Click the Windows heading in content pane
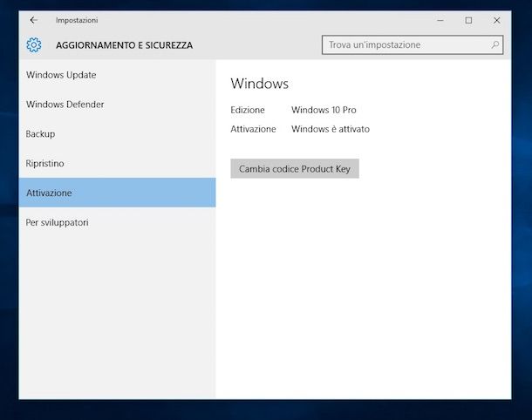532x420 pixels. (x=260, y=84)
